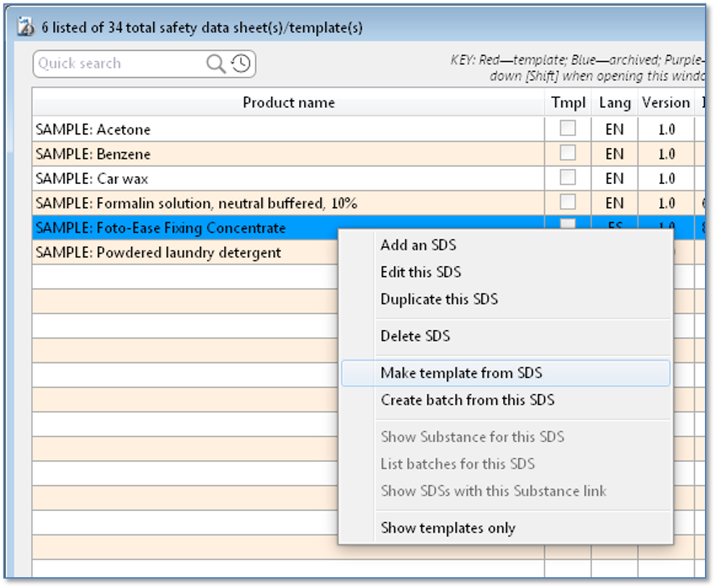
Task: Click EN language cell for Benzene
Action: click(x=614, y=154)
